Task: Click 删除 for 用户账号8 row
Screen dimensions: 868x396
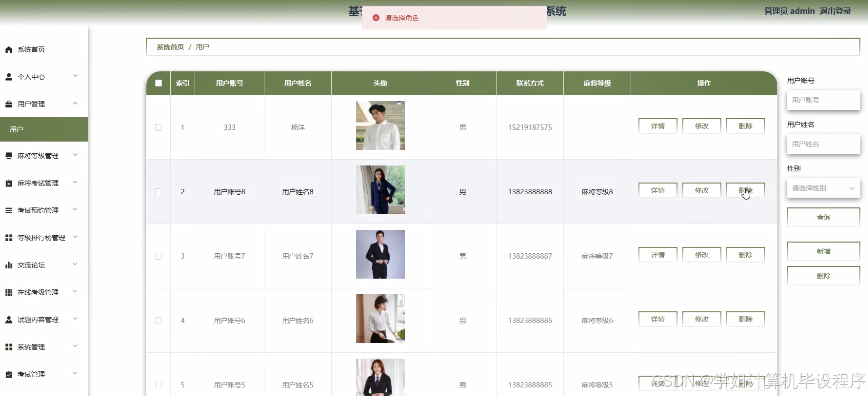Action: click(746, 191)
